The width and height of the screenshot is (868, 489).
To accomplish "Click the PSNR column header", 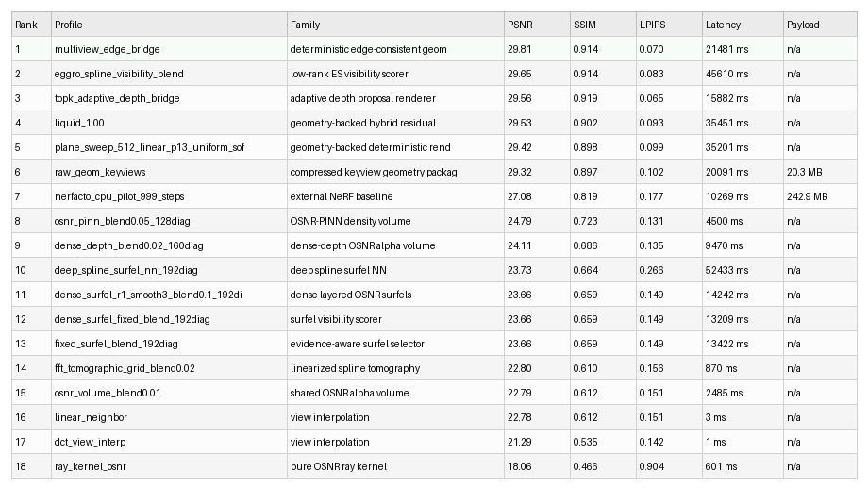I will click(x=537, y=25).
